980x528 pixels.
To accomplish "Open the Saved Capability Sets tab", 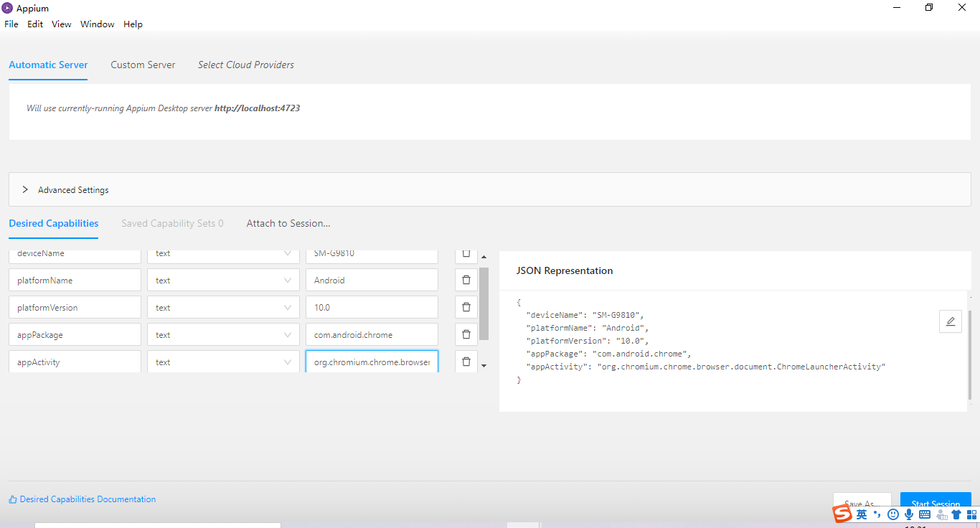I will point(172,223).
